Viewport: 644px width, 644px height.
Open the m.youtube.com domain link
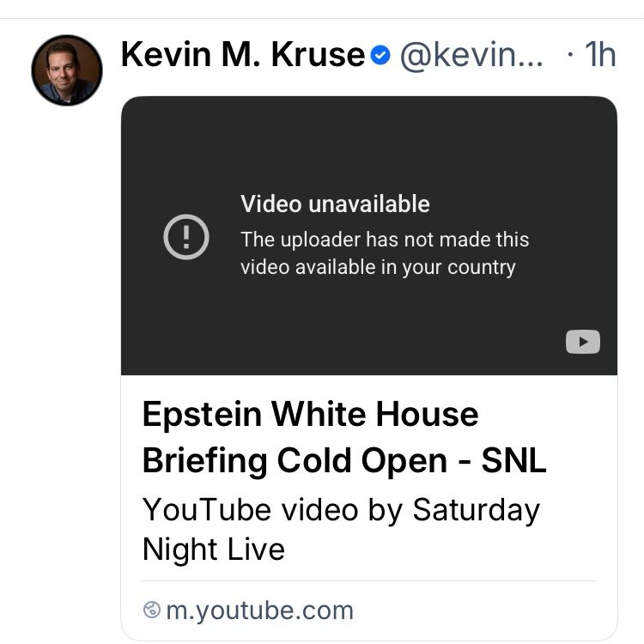click(x=259, y=611)
